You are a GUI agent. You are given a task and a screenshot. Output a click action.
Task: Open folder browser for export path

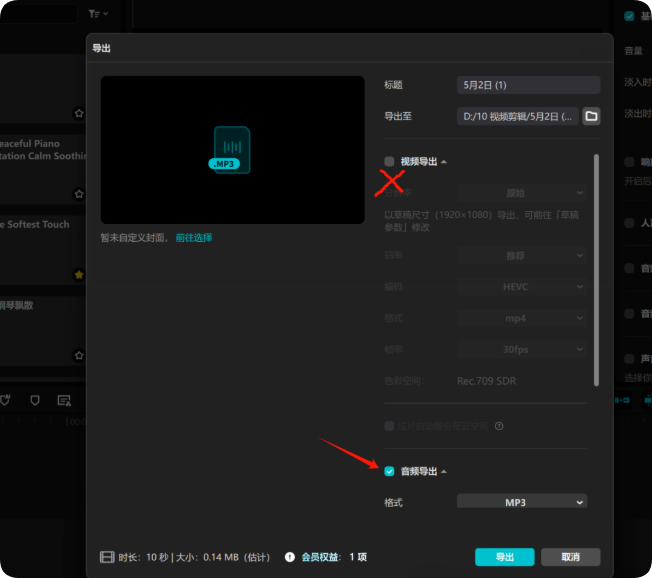(x=591, y=116)
